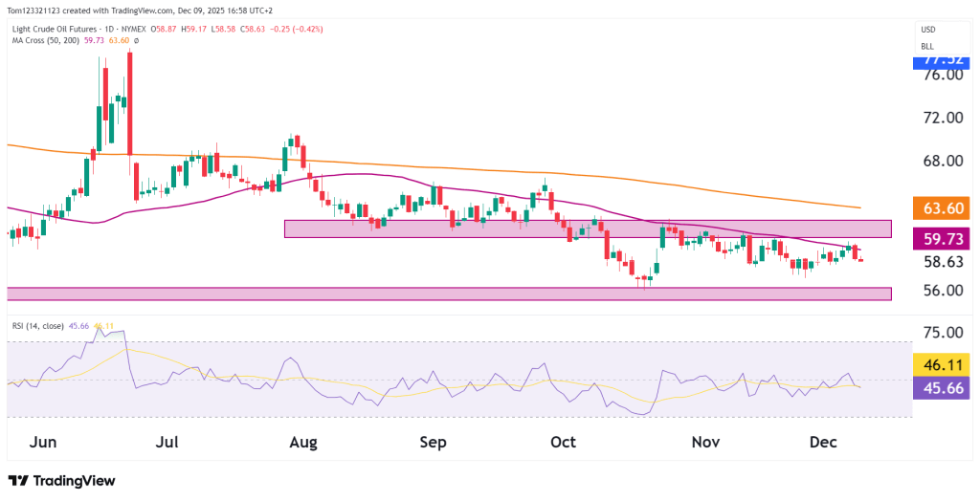980x501 pixels.
Task: Select the USD currency label
Action: point(927,30)
